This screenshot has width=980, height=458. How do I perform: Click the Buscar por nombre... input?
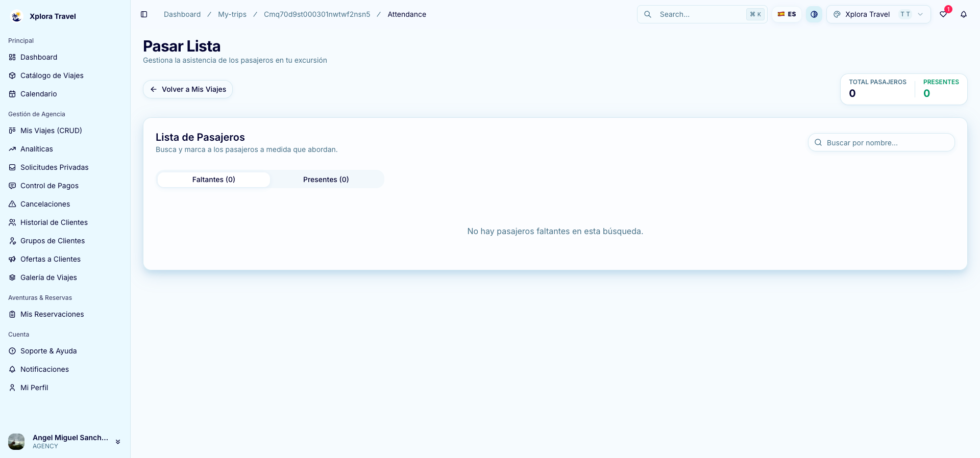pos(881,142)
